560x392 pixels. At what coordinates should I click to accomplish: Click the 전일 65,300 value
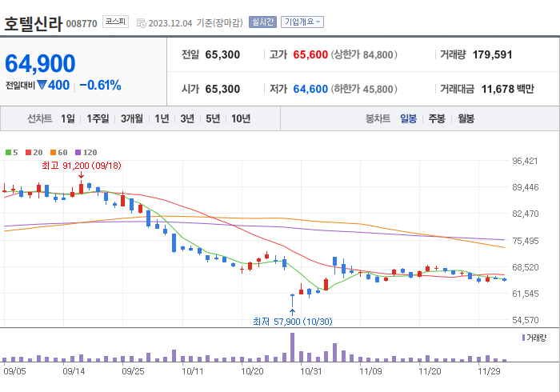222,54
